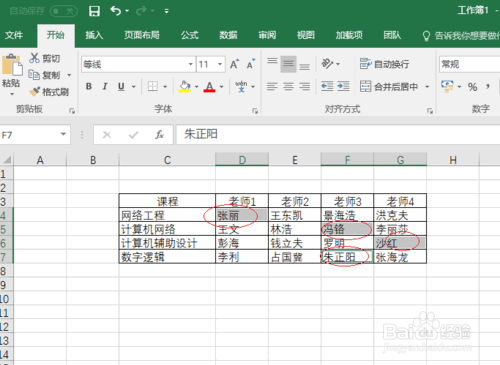Apply comma thousands separator style
The height and width of the screenshot is (365, 500).
(488, 87)
